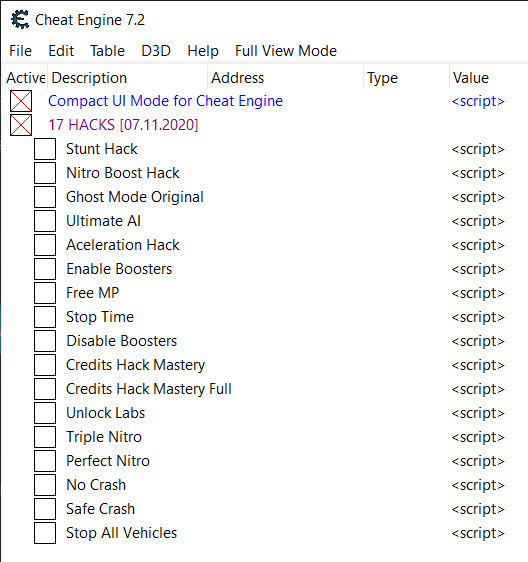528x562 pixels.
Task: Click <script> value in Stunt Hack row
Action: pos(478,149)
